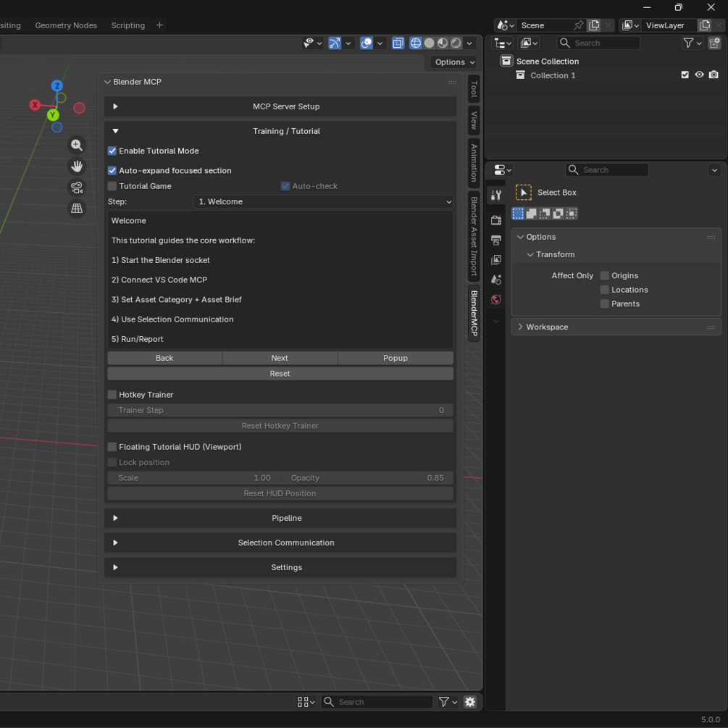Open the View Layer properties tab icon

point(496,260)
